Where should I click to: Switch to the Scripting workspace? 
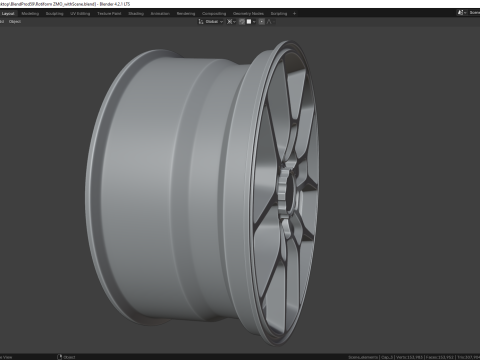coord(279,14)
